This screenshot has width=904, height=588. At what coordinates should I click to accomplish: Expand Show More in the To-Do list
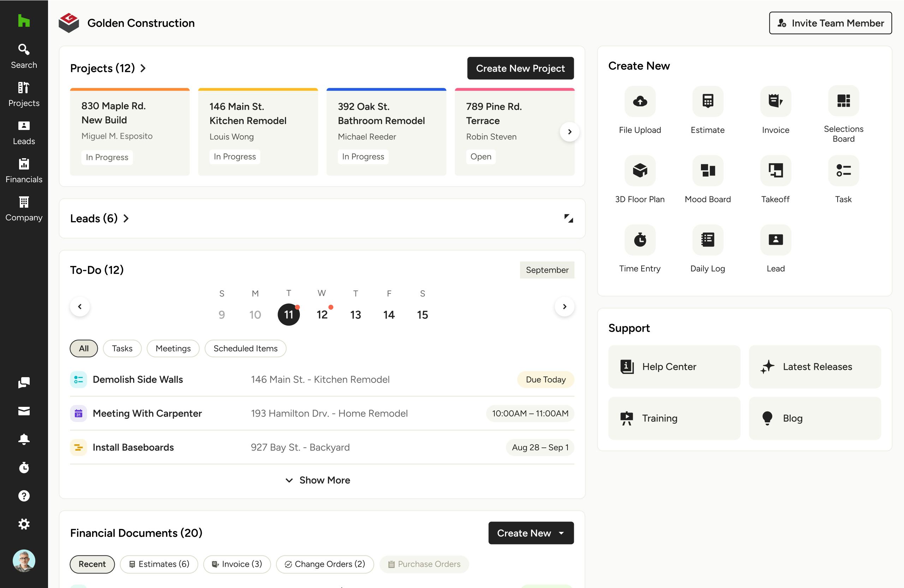(x=317, y=480)
